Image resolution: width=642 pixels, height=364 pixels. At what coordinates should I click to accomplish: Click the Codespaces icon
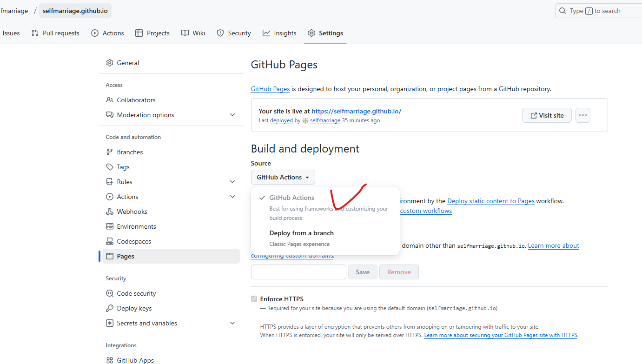point(110,241)
